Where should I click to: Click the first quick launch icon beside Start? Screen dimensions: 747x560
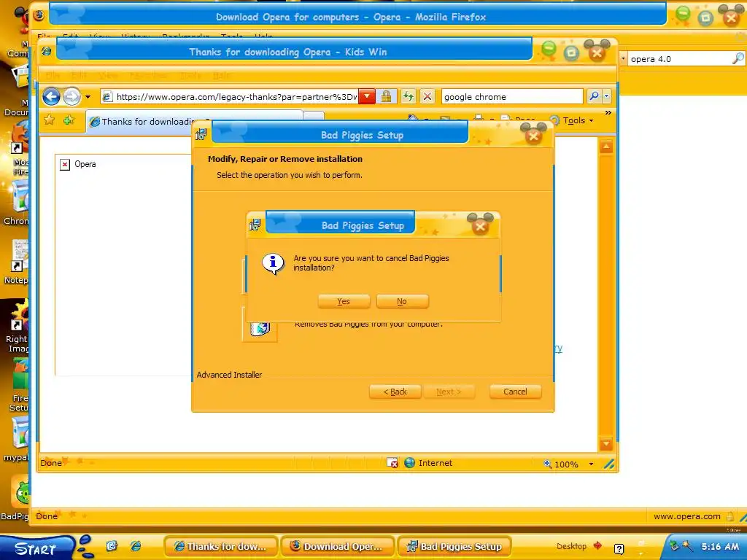(x=112, y=545)
